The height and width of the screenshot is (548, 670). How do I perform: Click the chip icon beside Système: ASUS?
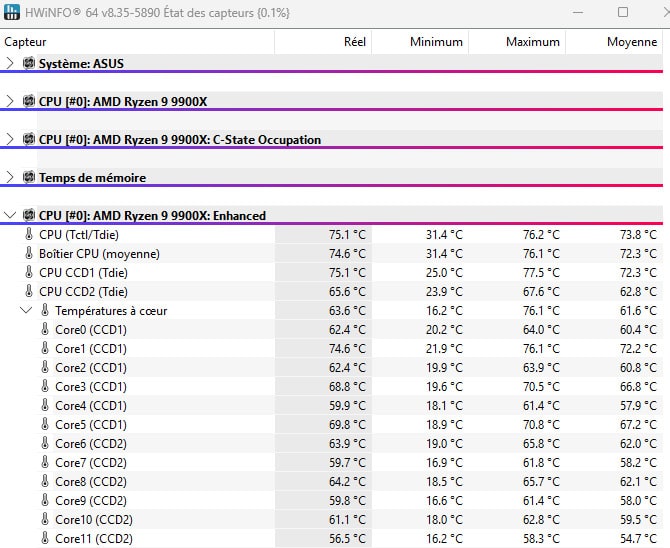pyautogui.click(x=29, y=64)
